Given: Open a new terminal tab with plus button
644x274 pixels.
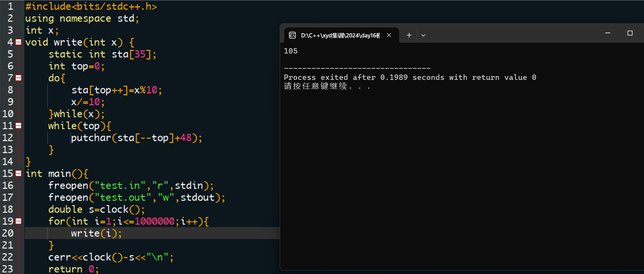Looking at the screenshot, I should coord(409,35).
